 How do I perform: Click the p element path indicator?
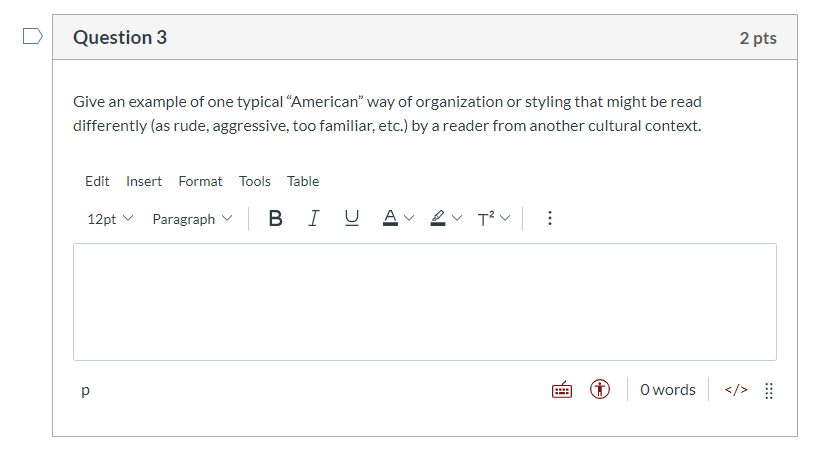86,390
